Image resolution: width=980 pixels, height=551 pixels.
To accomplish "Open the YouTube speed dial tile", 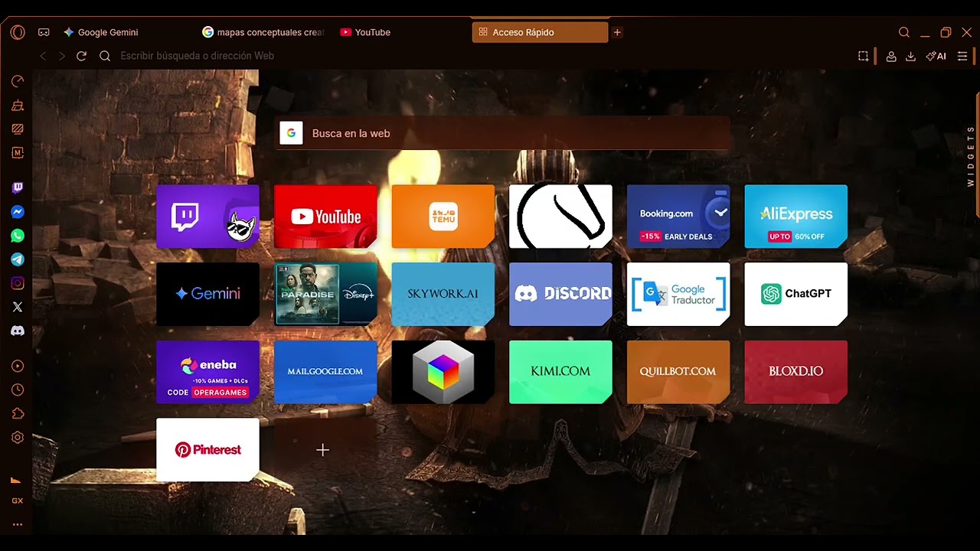I will point(325,217).
